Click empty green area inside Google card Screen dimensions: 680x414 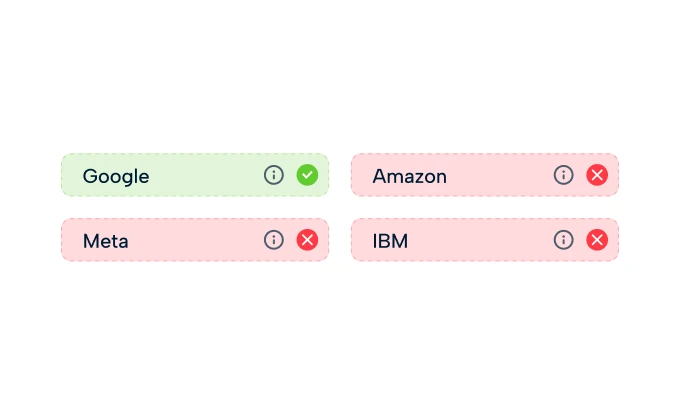click(205, 175)
